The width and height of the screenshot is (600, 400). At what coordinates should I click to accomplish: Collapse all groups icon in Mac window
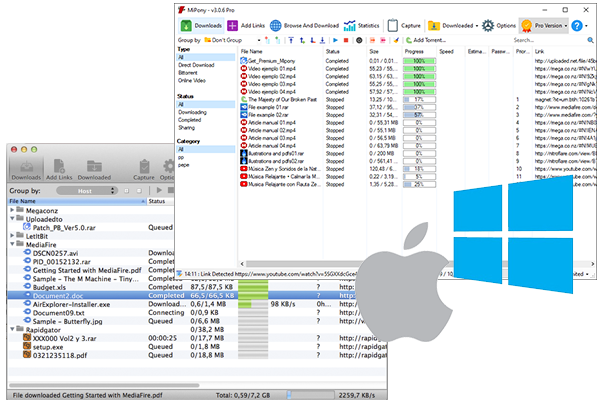coord(139,191)
